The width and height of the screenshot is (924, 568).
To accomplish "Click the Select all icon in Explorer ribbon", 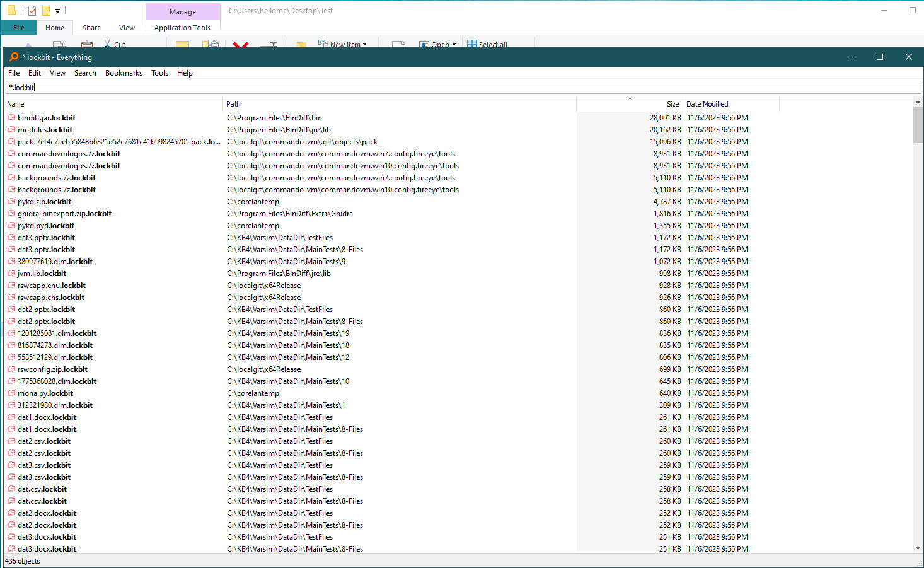I will click(x=472, y=44).
